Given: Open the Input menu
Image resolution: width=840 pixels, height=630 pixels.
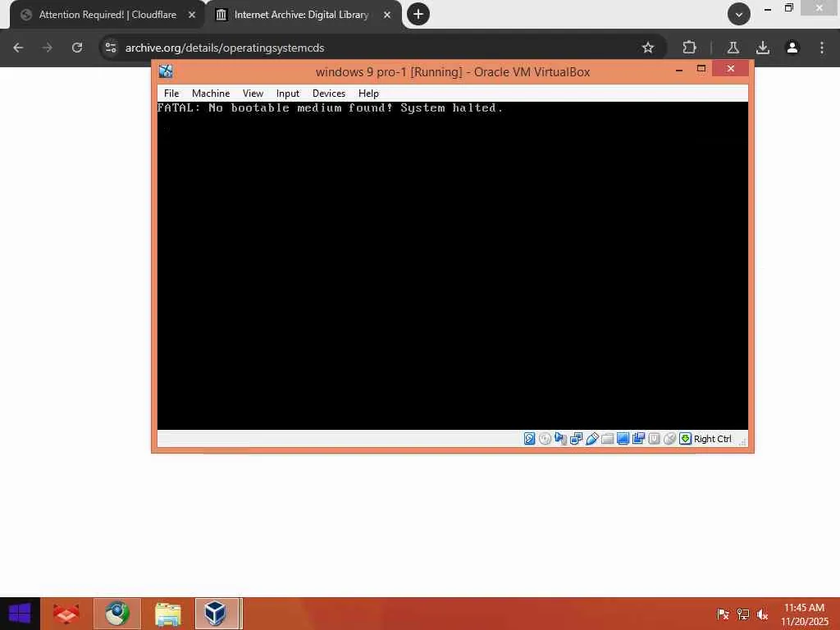Looking at the screenshot, I should click(x=288, y=94).
